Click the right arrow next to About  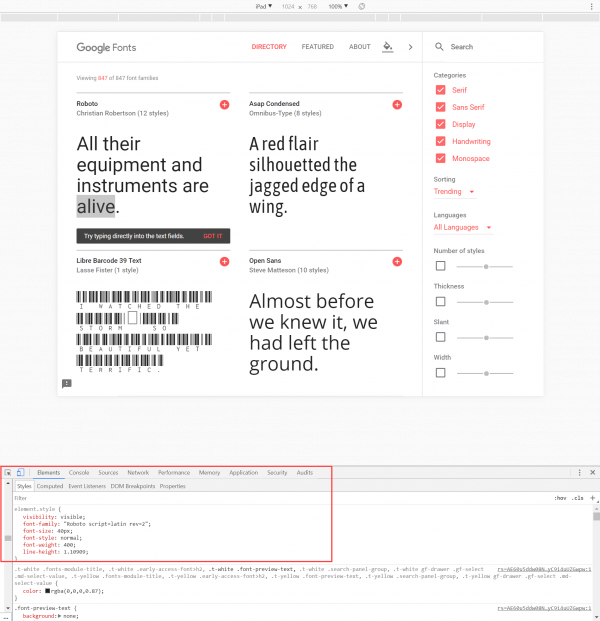(410, 47)
